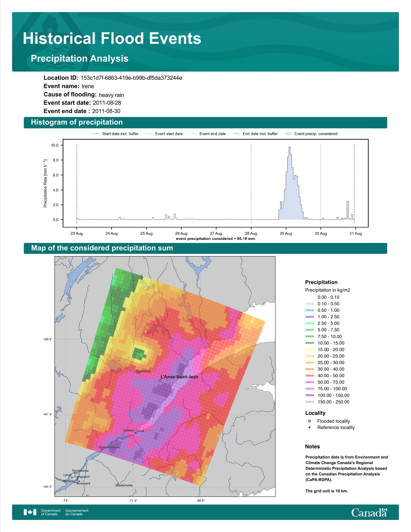411x532 pixels.
Task: Click The grid unit is 10 km note
Action: click(x=327, y=491)
